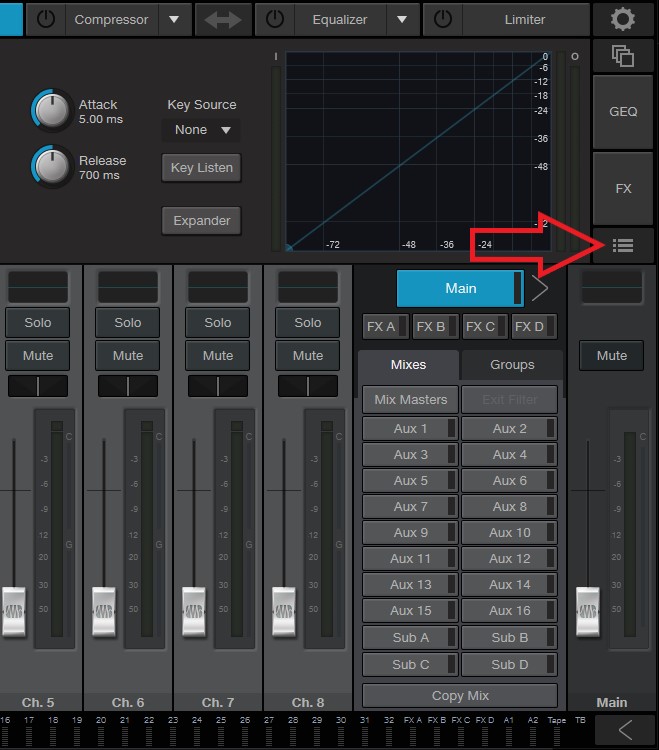Open settings gear icon
The height and width of the screenshot is (750, 659).
coord(623,19)
